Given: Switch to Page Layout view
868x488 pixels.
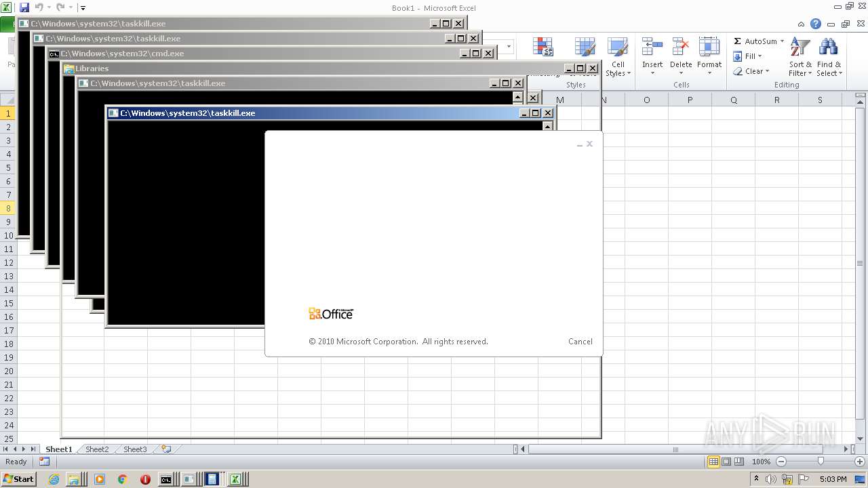Looking at the screenshot, I should 726,462.
